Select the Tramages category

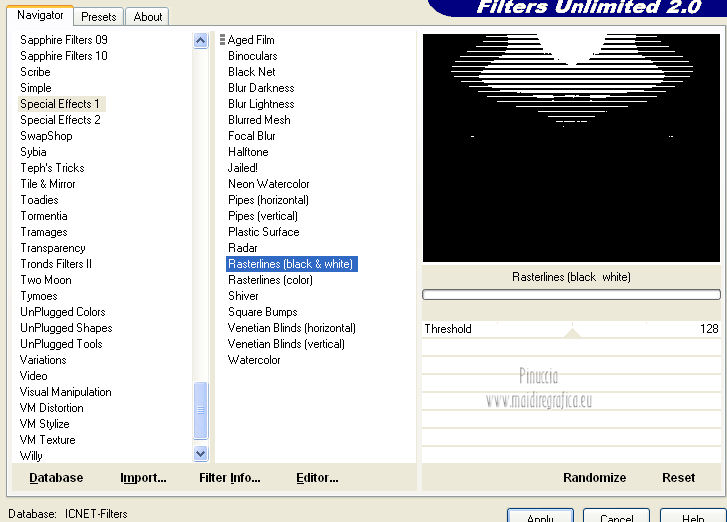tap(44, 232)
